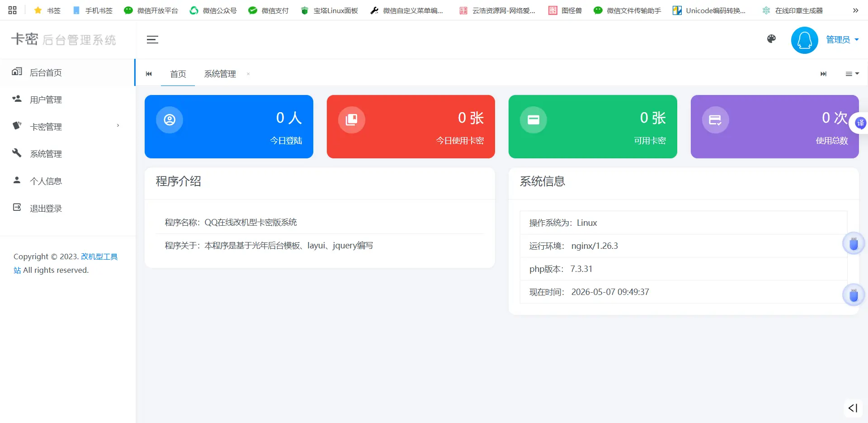Click the floating mouse icon beside 现在时间
868x423 pixels.
click(x=854, y=295)
